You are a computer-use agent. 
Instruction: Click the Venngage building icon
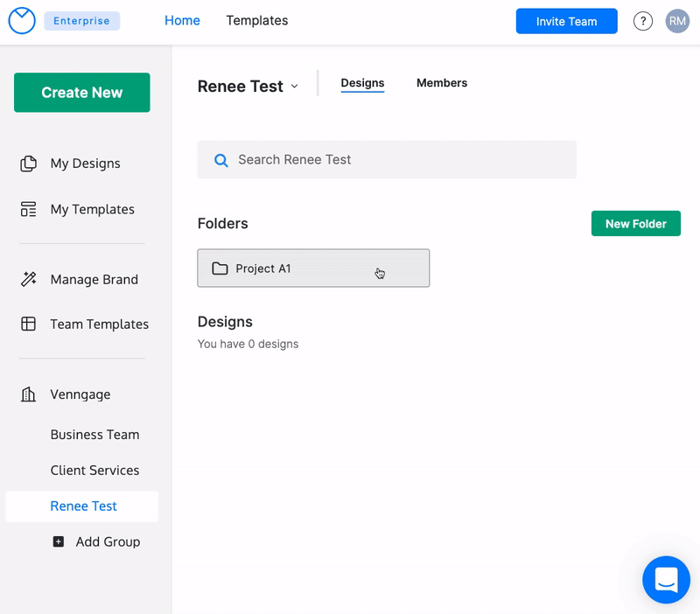tap(29, 394)
